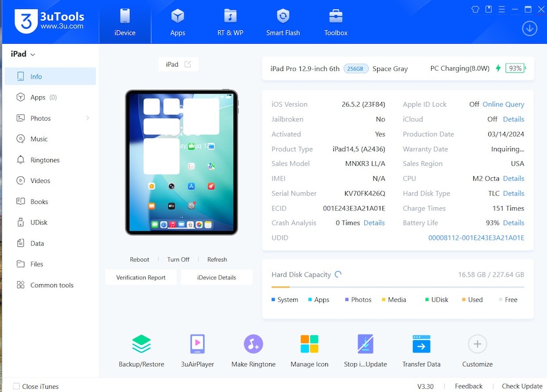Click the 256GB storage badge
547x392 pixels.
pos(355,69)
